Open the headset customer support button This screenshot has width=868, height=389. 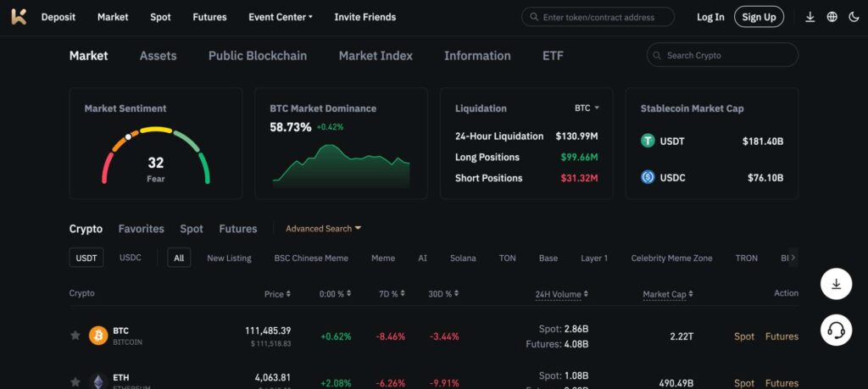836,331
